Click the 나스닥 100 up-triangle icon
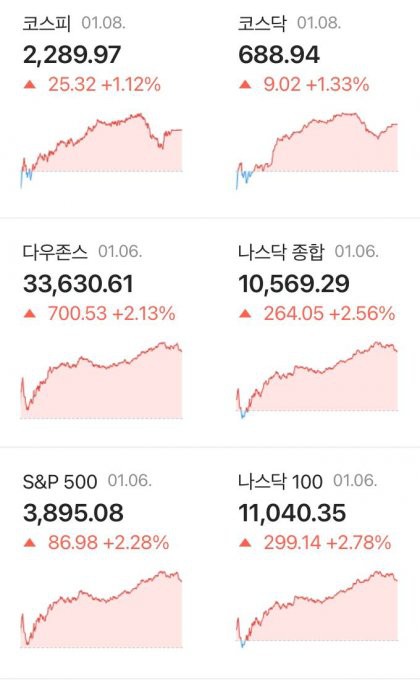 [245, 542]
